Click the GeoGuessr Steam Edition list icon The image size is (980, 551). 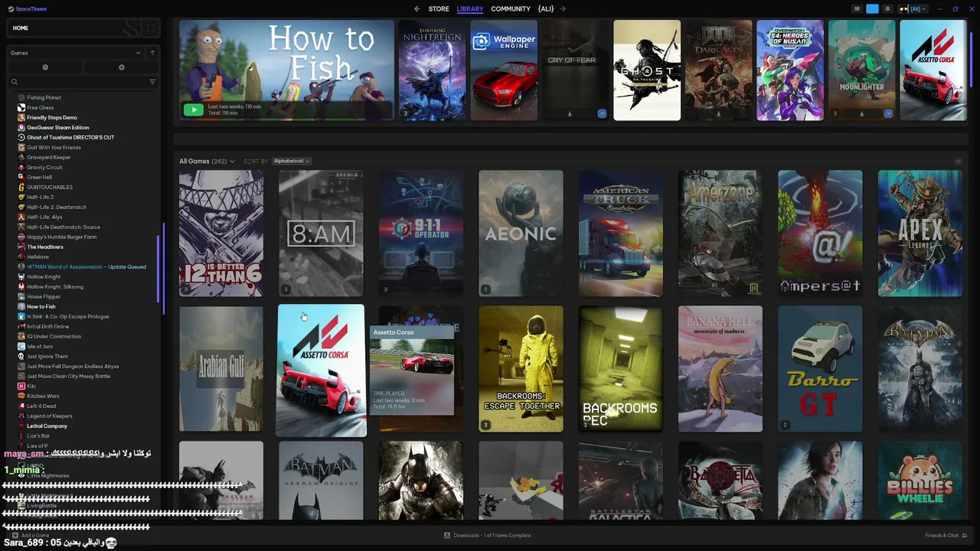coord(21,128)
